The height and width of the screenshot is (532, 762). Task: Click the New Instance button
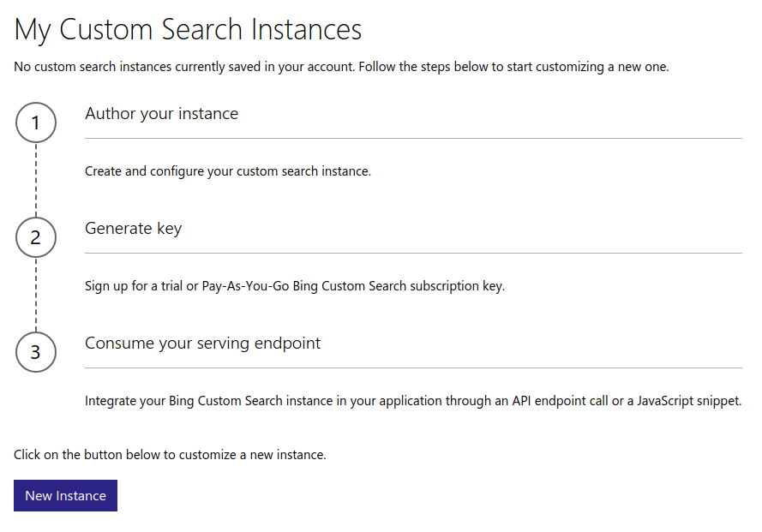click(x=65, y=495)
